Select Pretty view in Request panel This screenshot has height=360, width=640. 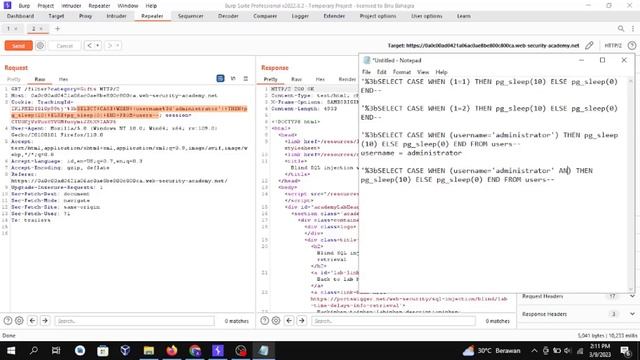click(x=13, y=79)
